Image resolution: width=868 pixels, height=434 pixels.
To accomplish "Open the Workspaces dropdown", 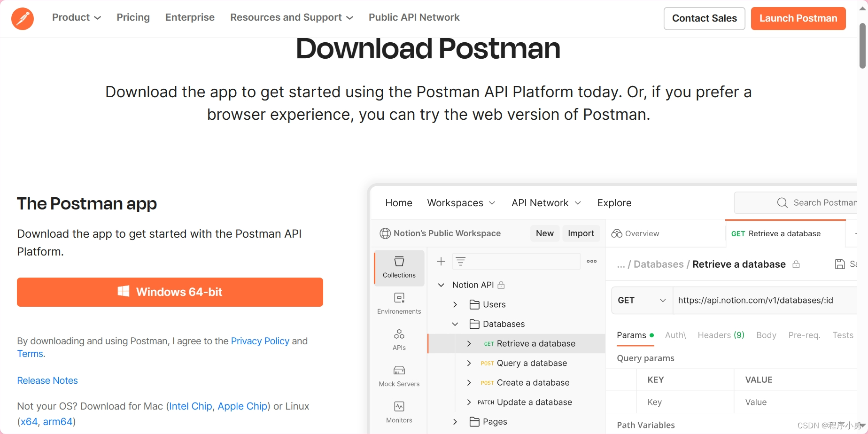I will 461,203.
